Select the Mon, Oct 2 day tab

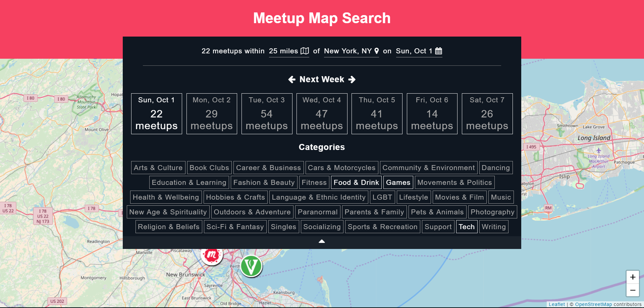(x=212, y=114)
